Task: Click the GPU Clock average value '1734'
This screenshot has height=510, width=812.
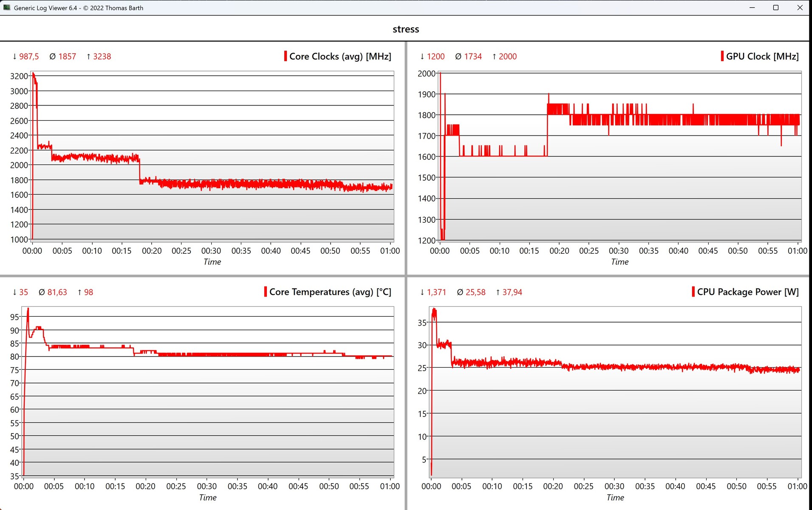Action: (473, 57)
